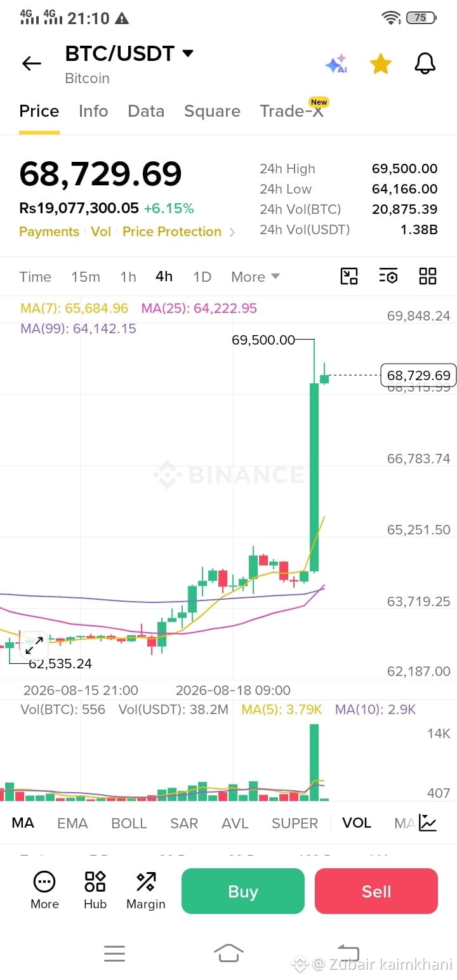Tap Android back navigation icon
This screenshot has height=980, width=457.
(x=348, y=953)
